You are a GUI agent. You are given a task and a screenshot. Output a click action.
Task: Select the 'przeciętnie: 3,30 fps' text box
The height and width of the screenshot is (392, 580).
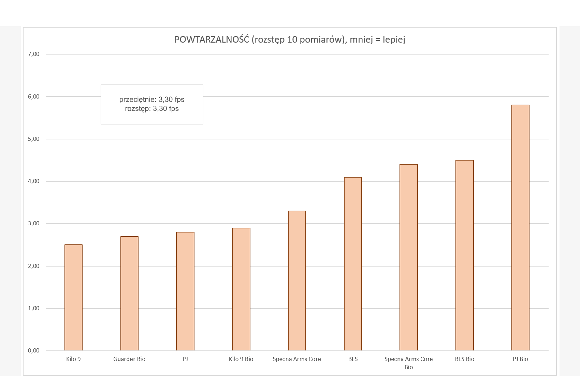(x=152, y=104)
